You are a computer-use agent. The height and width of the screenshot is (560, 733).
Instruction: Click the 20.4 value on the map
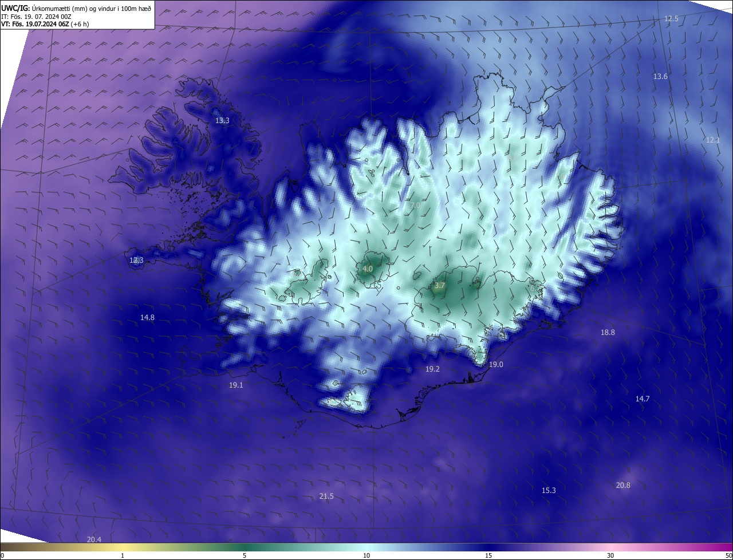click(94, 539)
